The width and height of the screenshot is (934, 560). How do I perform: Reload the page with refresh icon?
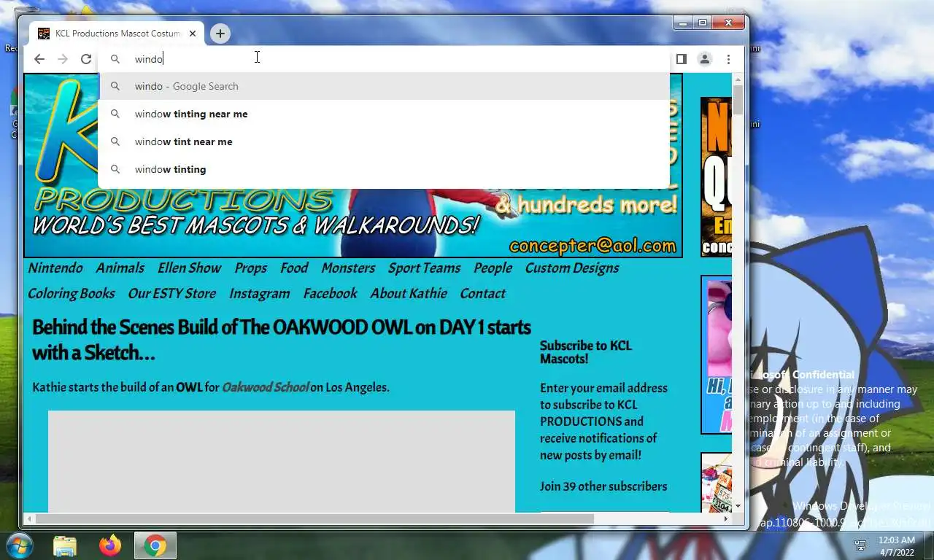(86, 59)
